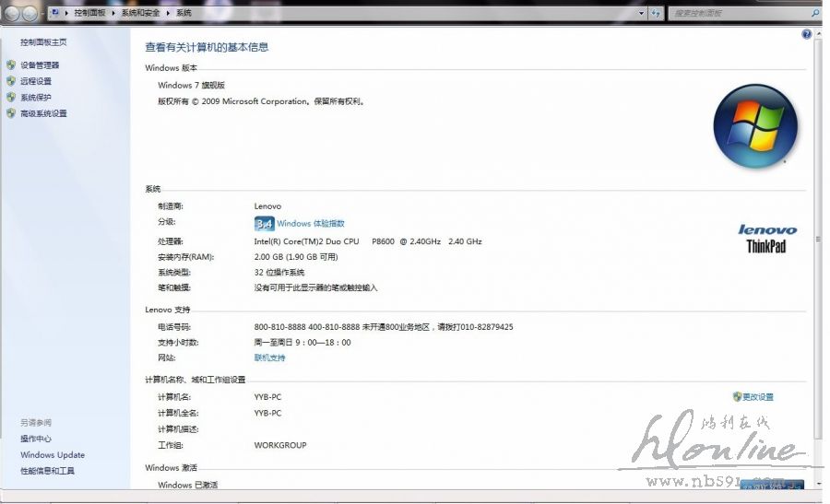830x504 pixels.
Task: Open 性能信息和工具 link
Action: (47, 471)
